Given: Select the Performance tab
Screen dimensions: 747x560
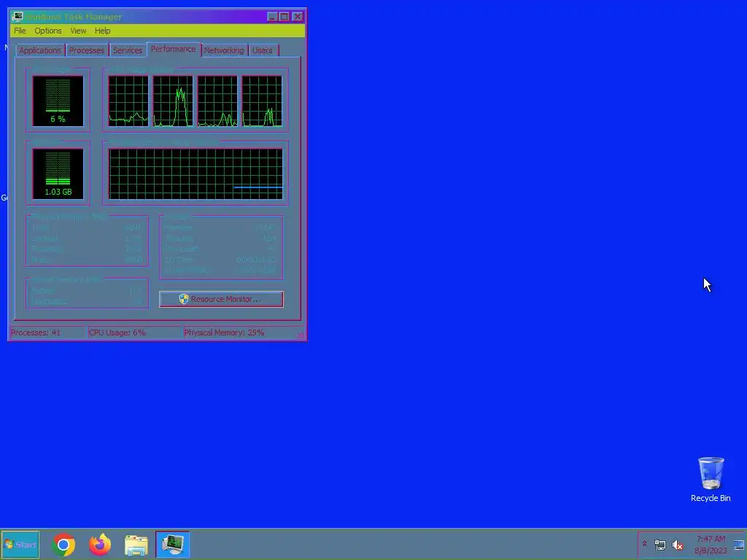Looking at the screenshot, I should coord(174,49).
